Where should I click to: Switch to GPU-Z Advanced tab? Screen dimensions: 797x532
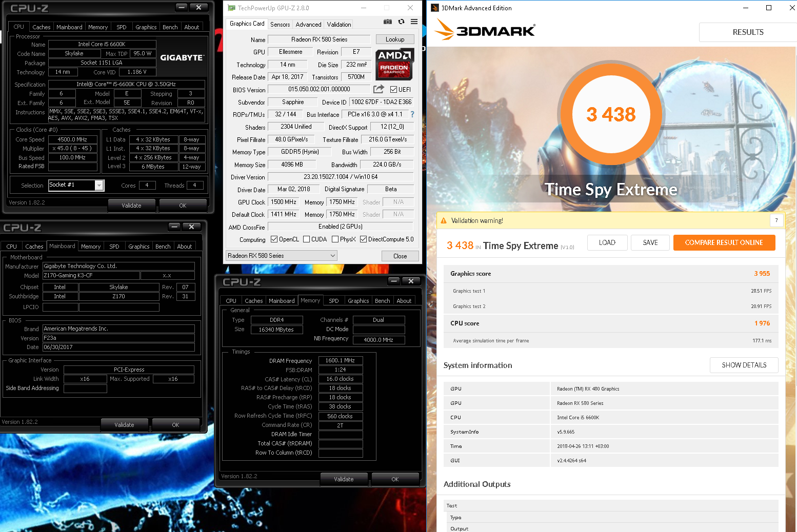308,24
